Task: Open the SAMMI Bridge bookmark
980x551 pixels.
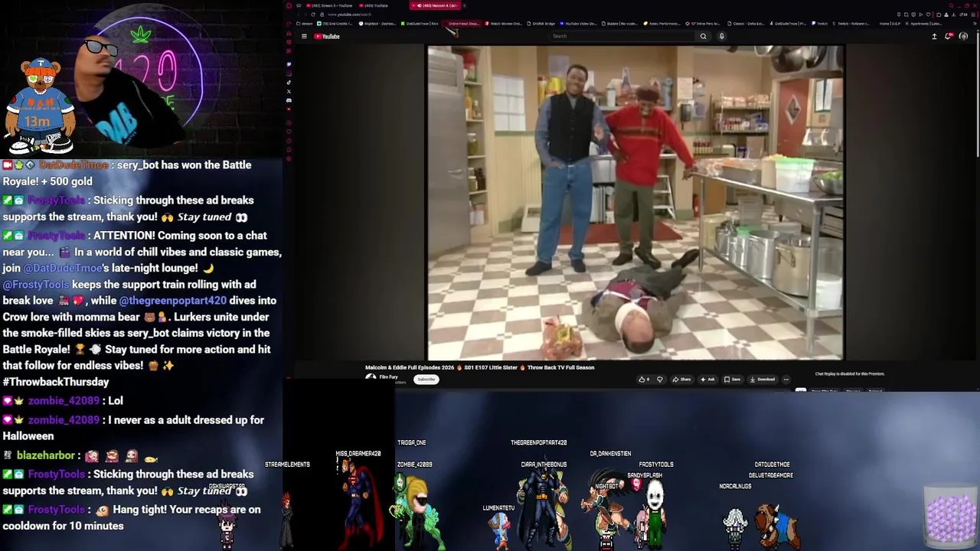Action: coord(541,24)
